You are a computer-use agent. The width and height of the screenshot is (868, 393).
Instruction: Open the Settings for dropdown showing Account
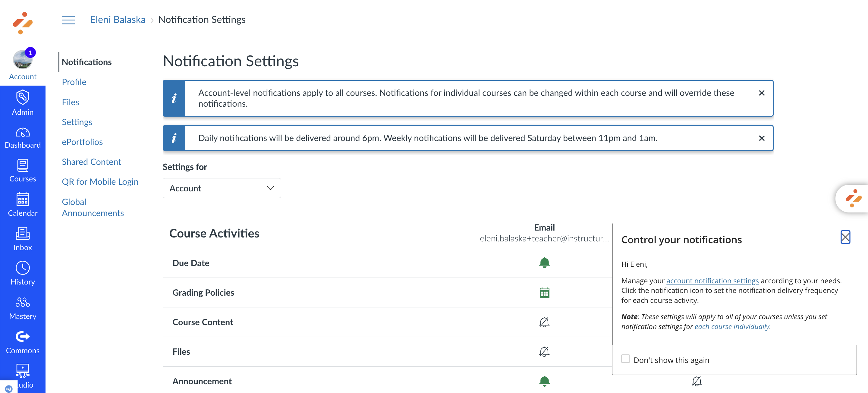click(x=222, y=188)
